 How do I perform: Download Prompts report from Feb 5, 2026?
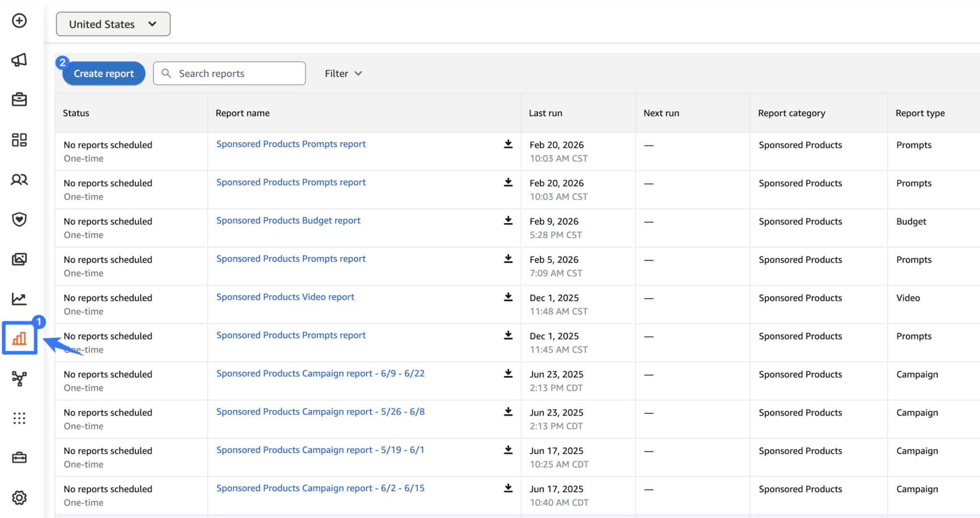(x=508, y=259)
